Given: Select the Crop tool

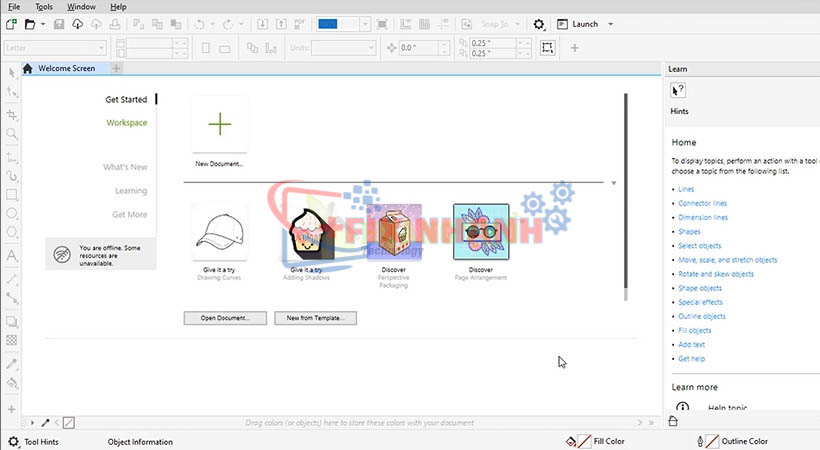Looking at the screenshot, I should pyautogui.click(x=12, y=115).
